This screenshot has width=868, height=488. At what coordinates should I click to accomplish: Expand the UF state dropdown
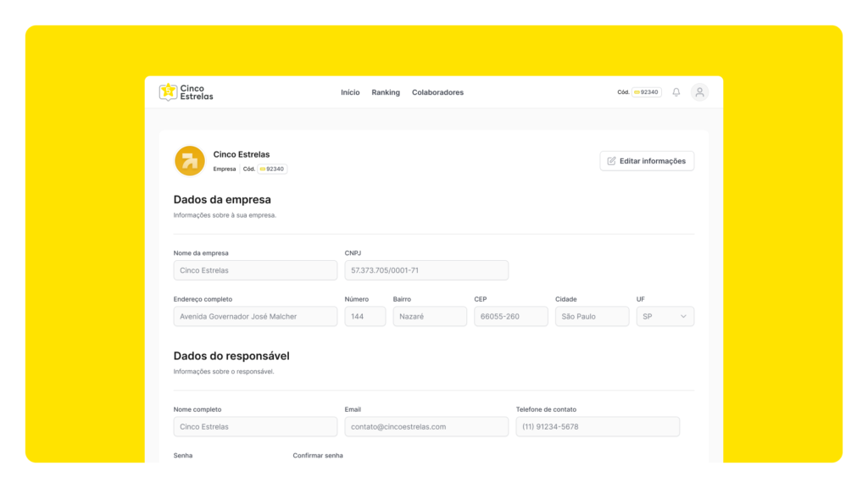tap(665, 316)
